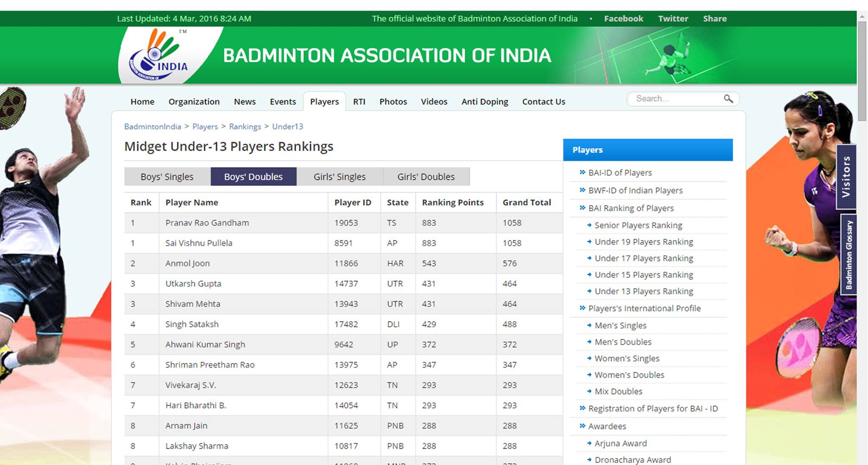868x465 pixels.
Task: Open Mix Doubles sidebar link
Action: 618,391
